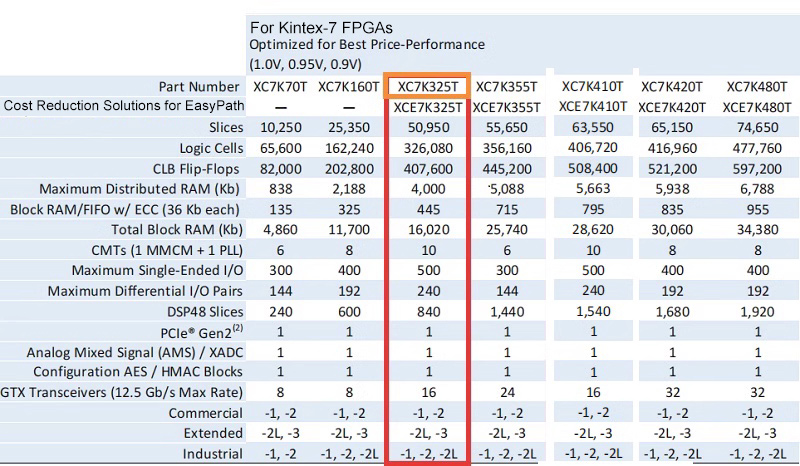Click the 'For Kintex-7 FPGAs' title text

[x=312, y=27]
